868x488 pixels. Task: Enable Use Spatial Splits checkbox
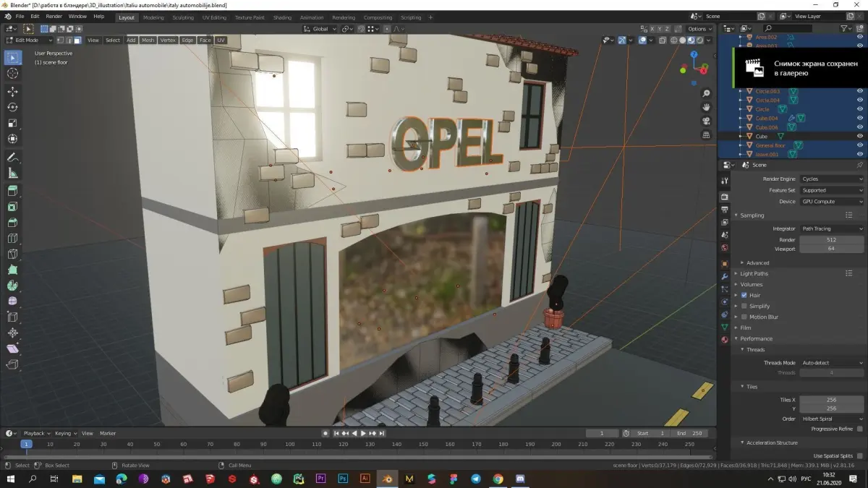pos(859,455)
